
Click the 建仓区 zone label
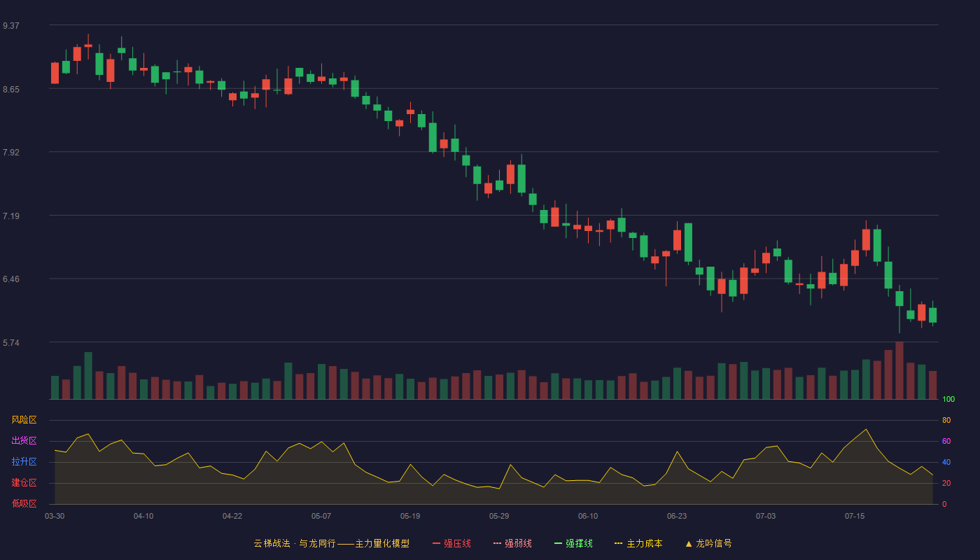(x=24, y=483)
